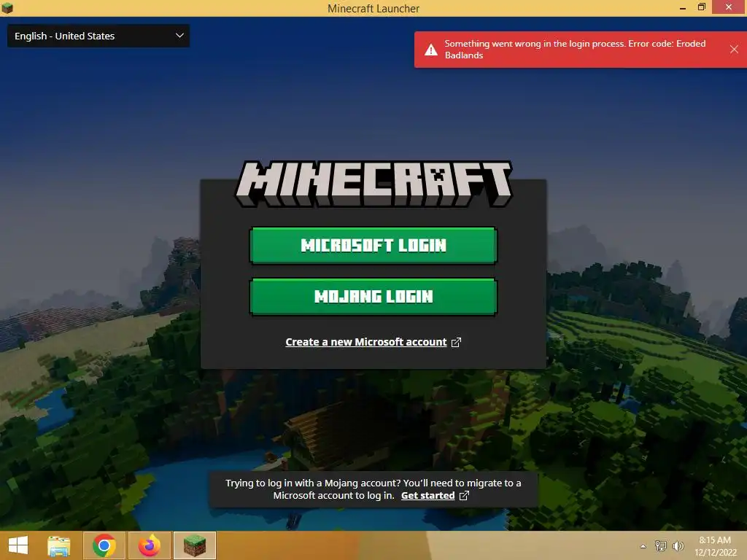This screenshot has height=560, width=747.
Task: Open the volume speaker tray icon
Action: tap(678, 545)
